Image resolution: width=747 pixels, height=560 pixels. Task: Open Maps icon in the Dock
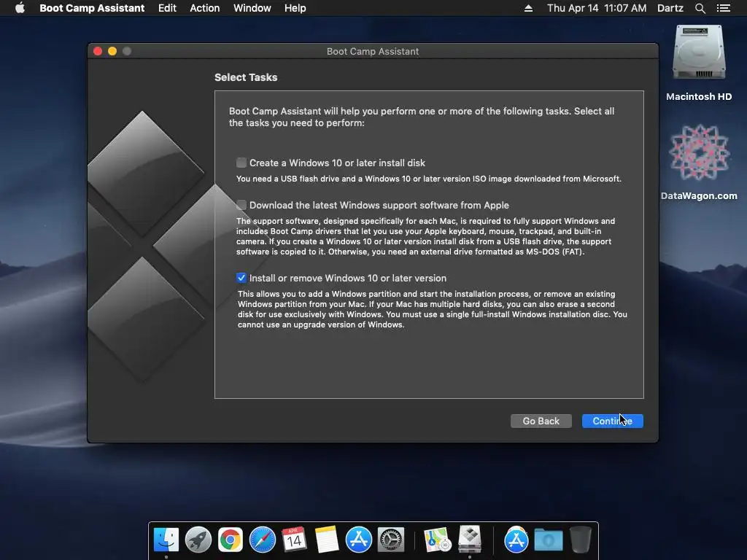coord(438,540)
